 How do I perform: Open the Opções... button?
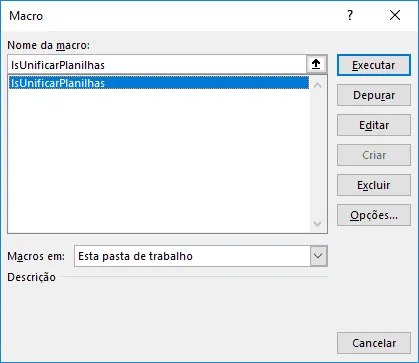tap(374, 215)
